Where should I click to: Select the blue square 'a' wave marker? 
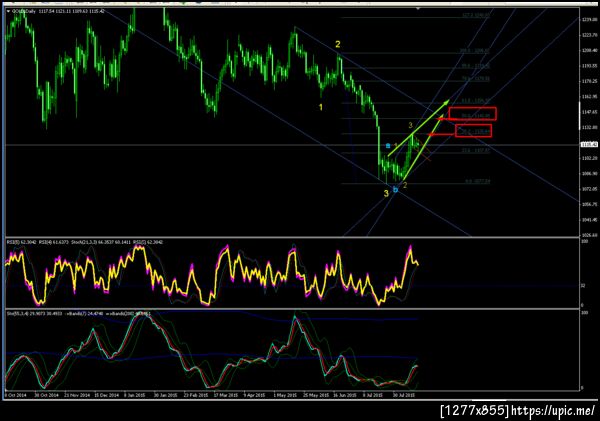pyautogui.click(x=388, y=146)
